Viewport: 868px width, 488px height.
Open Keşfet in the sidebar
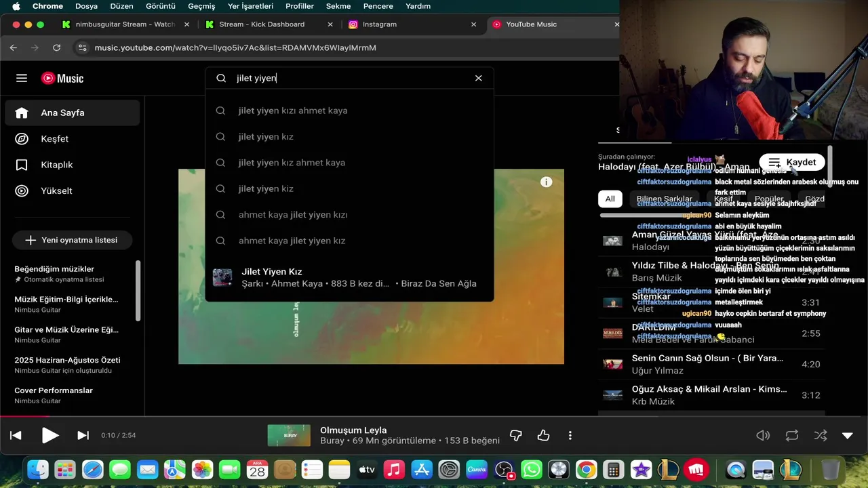tap(72, 138)
